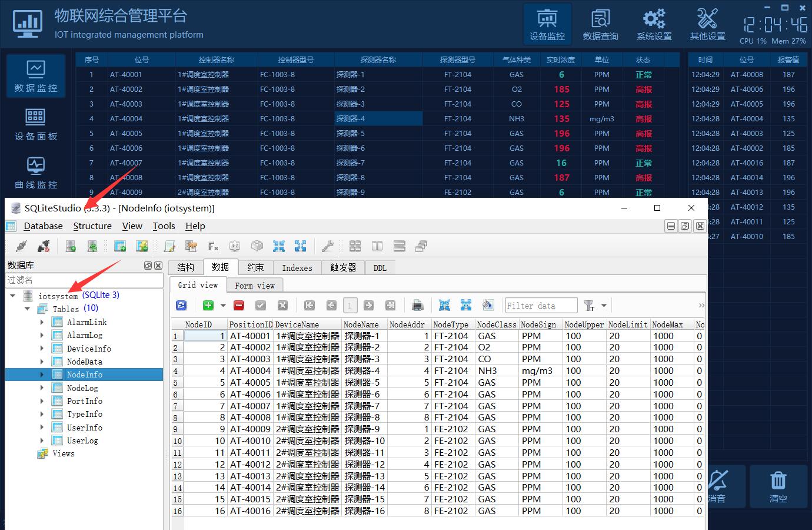Switch to the Form view tab
The image size is (812, 530).
click(254, 286)
